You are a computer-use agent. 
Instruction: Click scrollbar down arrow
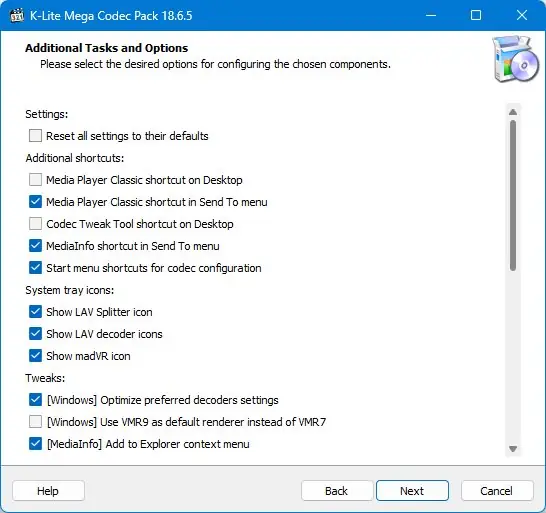[x=513, y=449]
